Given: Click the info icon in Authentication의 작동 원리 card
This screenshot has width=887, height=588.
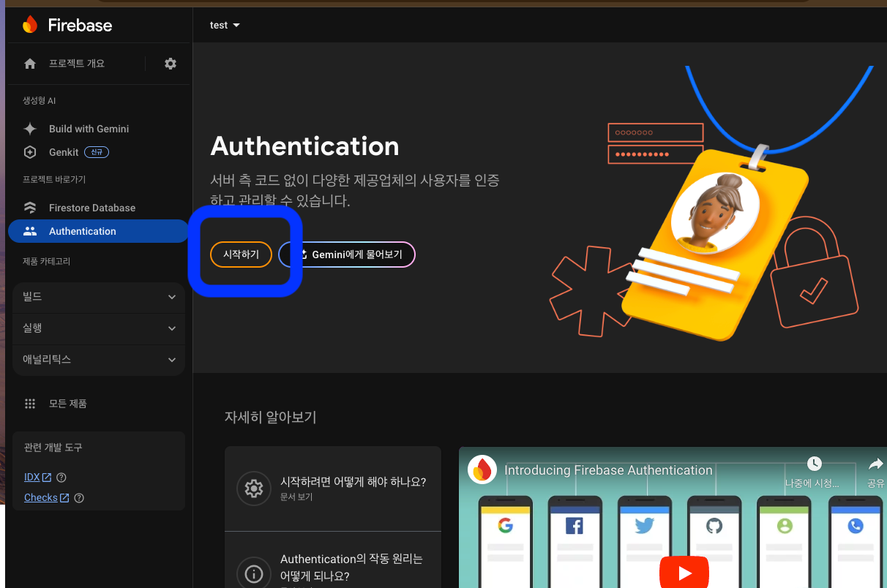Looking at the screenshot, I should tap(254, 573).
